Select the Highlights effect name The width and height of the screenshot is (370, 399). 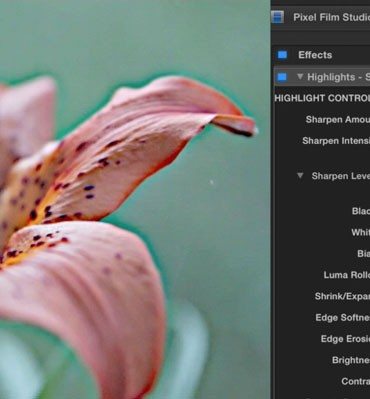[x=338, y=77]
